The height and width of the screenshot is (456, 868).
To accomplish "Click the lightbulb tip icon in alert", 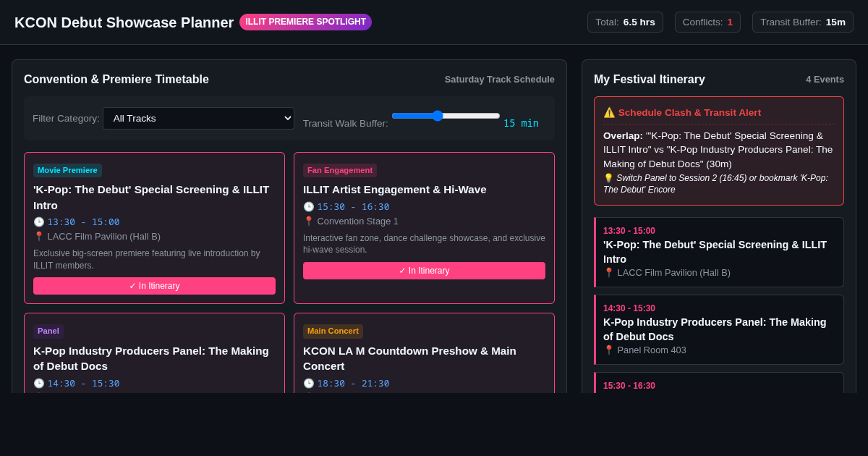I will point(608,178).
